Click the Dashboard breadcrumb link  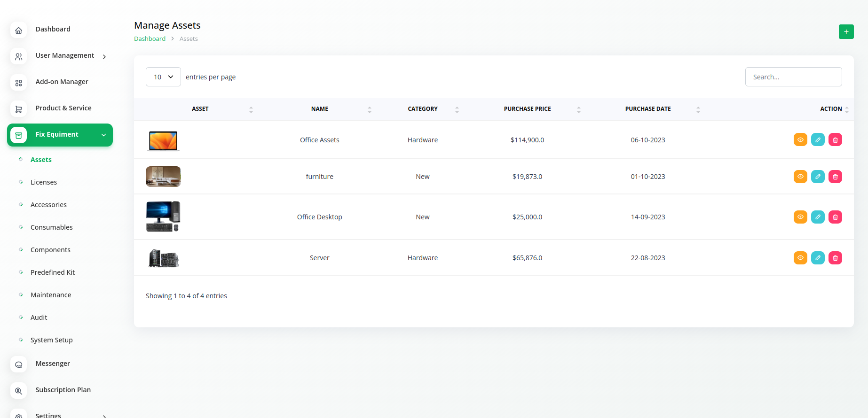(x=150, y=39)
